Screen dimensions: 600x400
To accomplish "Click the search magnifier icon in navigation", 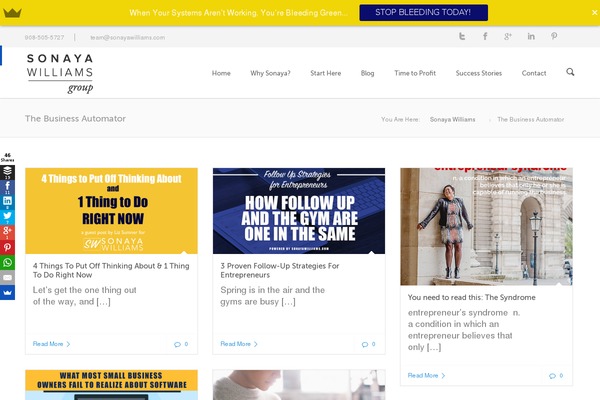I will point(570,72).
